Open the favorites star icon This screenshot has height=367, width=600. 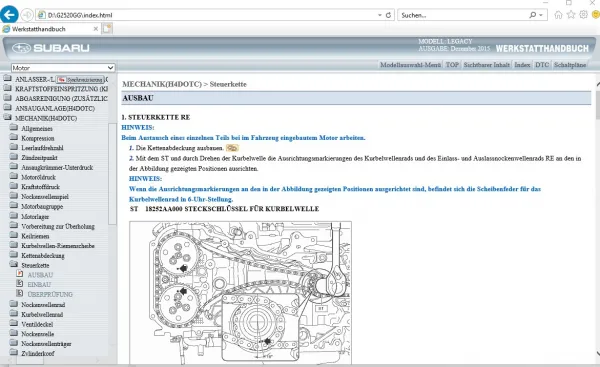tap(571, 15)
